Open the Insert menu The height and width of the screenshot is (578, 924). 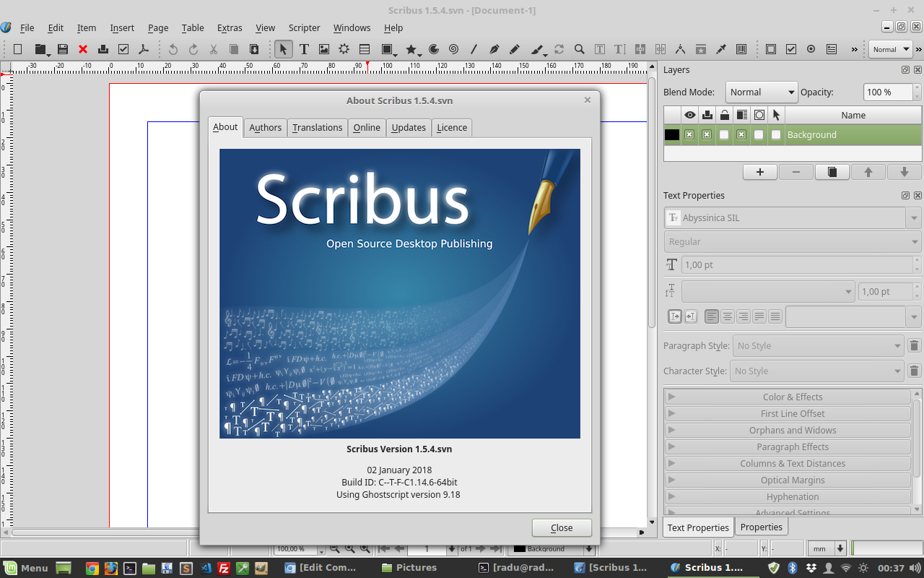pyautogui.click(x=122, y=27)
